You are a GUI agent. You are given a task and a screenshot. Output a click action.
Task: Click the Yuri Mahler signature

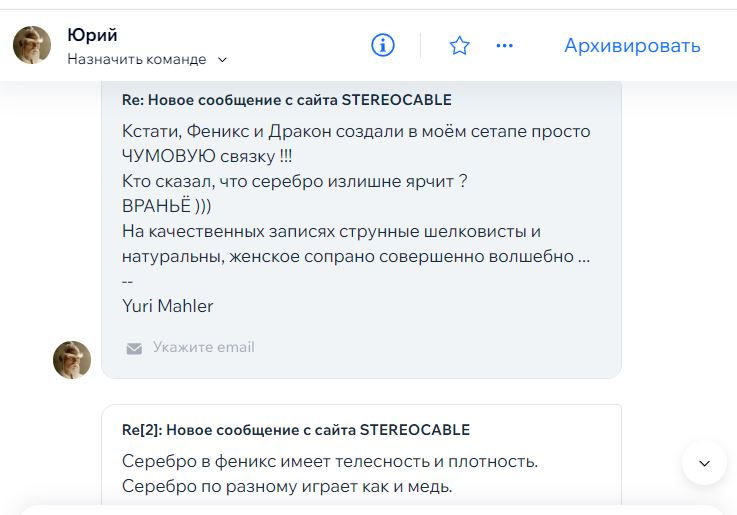(x=167, y=306)
